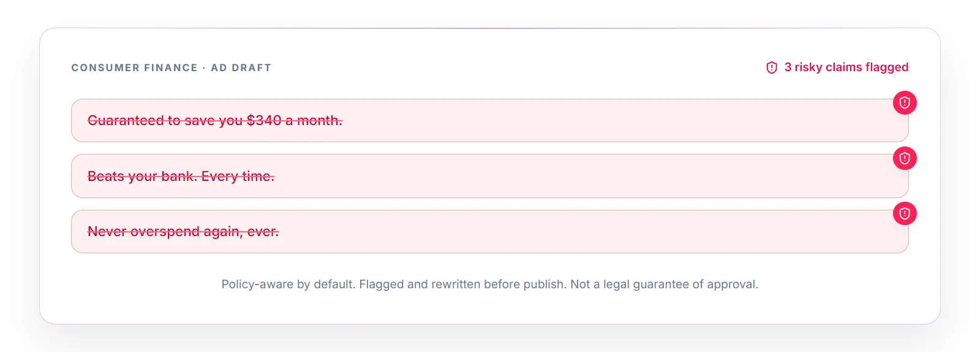Click the word 'again,' in the third claim

[x=223, y=232]
